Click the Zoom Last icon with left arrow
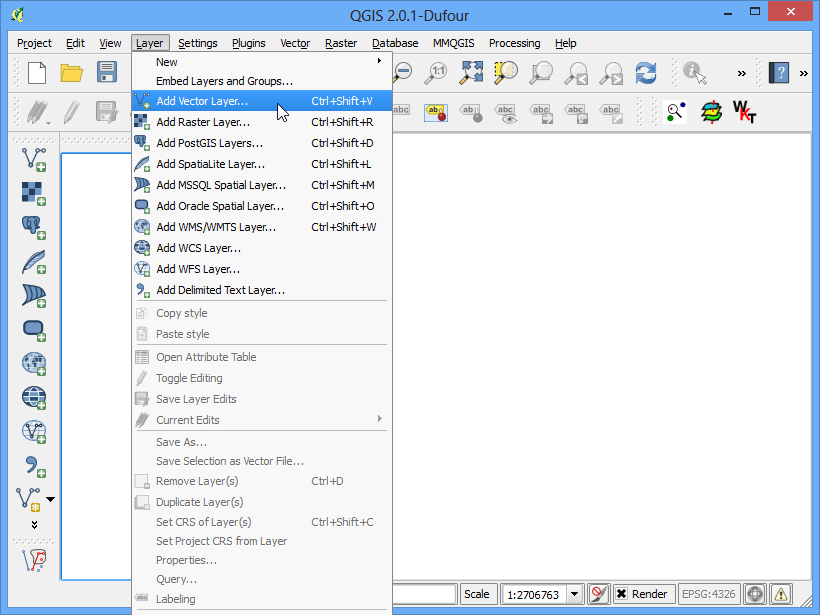 [576, 73]
